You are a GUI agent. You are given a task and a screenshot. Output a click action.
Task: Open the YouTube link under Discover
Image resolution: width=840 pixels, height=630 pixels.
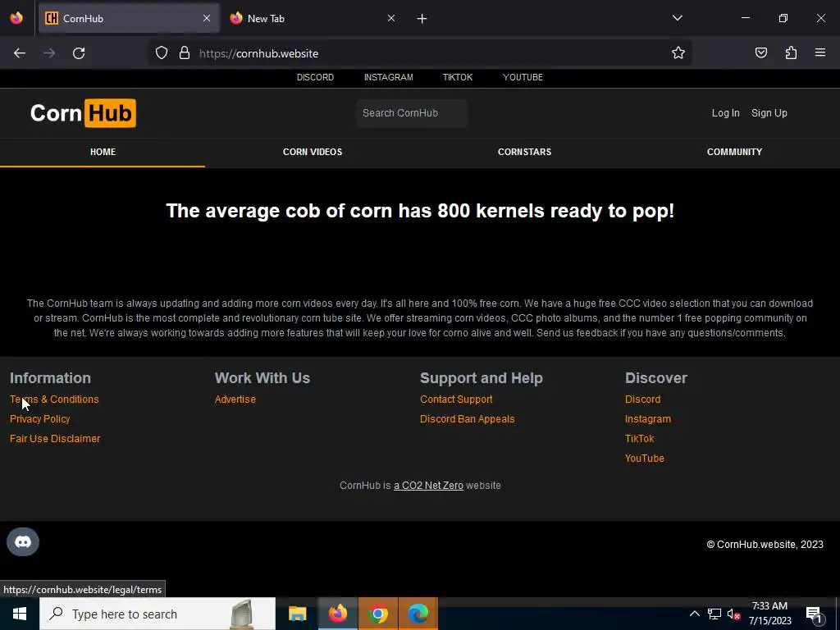pos(645,459)
